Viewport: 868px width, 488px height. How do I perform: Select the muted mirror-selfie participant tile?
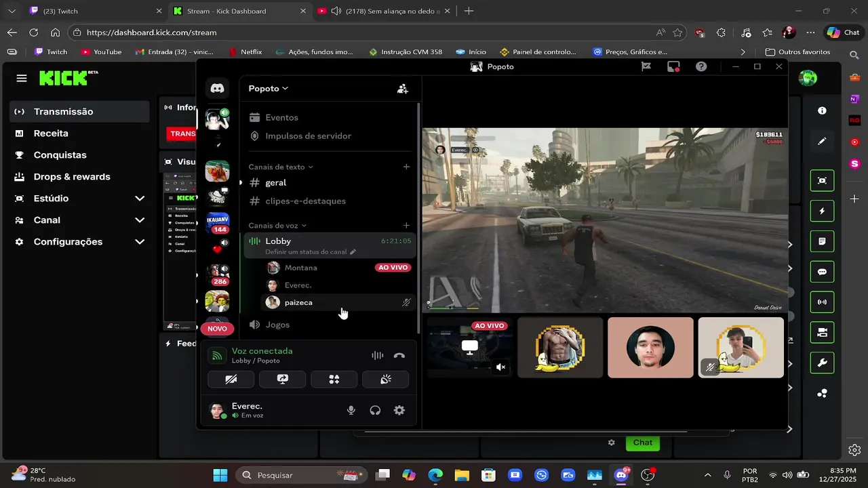[x=741, y=348]
